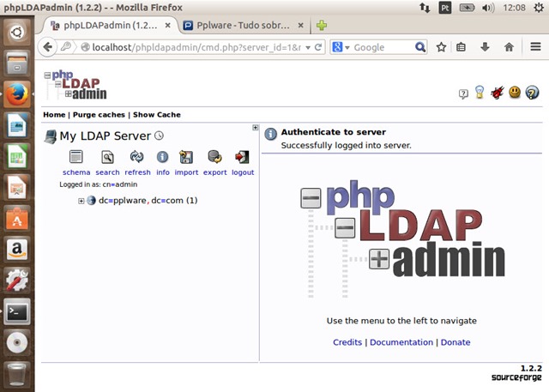Log out using the logout icon

[x=242, y=157]
